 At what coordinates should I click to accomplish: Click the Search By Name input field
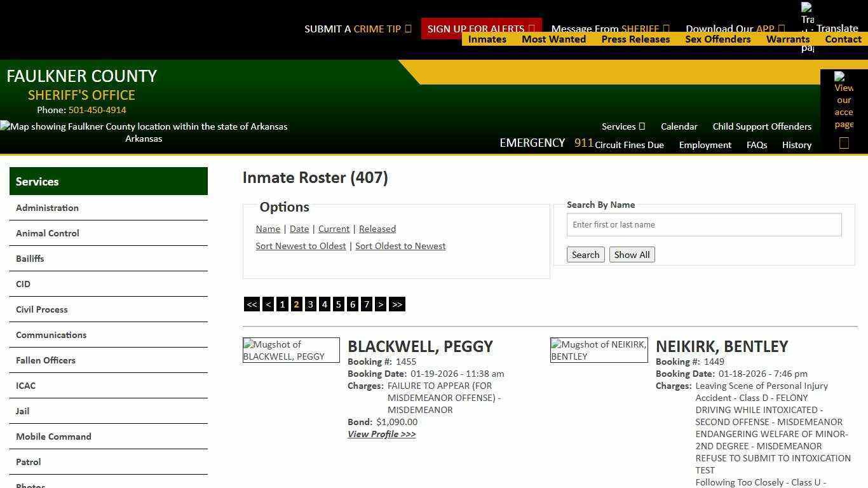[x=703, y=224]
